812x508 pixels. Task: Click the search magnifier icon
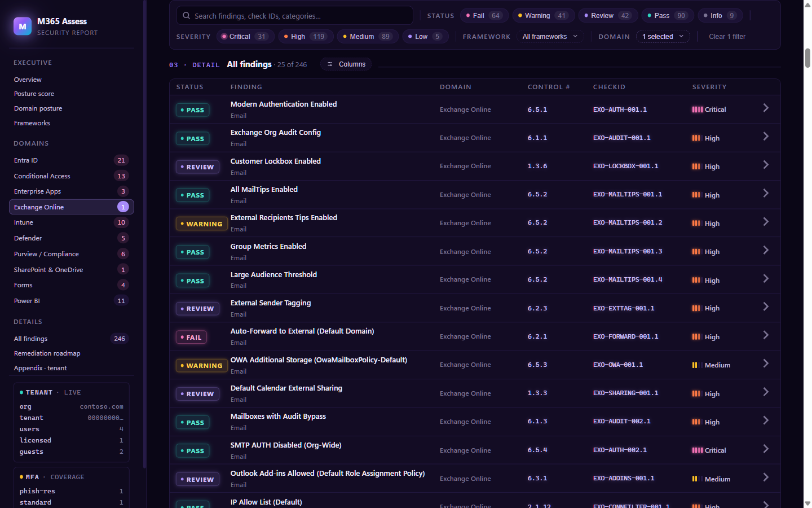point(186,16)
